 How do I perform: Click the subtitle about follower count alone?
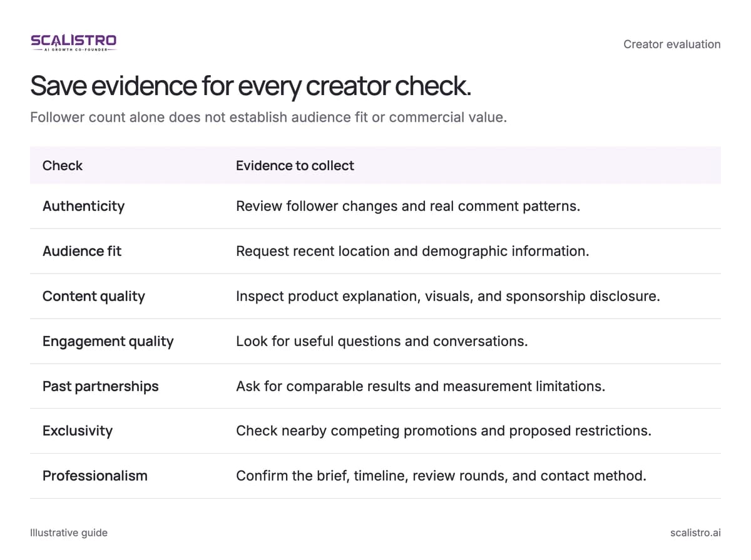[x=268, y=117]
